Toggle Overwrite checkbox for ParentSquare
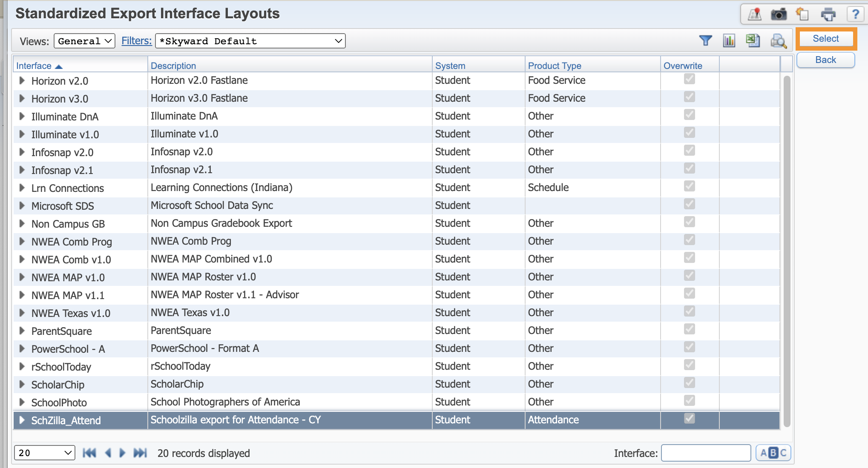Image resolution: width=868 pixels, height=468 pixels. [x=690, y=329]
